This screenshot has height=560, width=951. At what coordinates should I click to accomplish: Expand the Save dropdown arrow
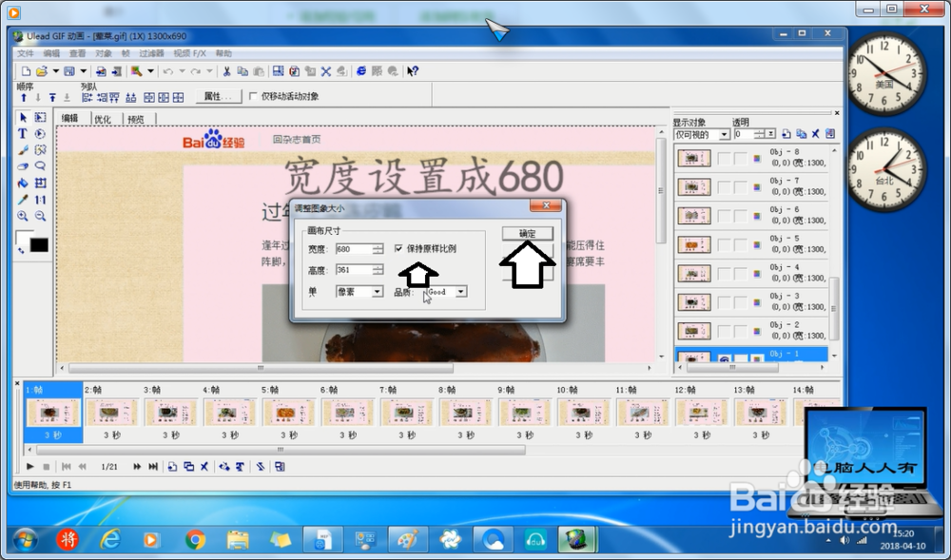(x=84, y=71)
